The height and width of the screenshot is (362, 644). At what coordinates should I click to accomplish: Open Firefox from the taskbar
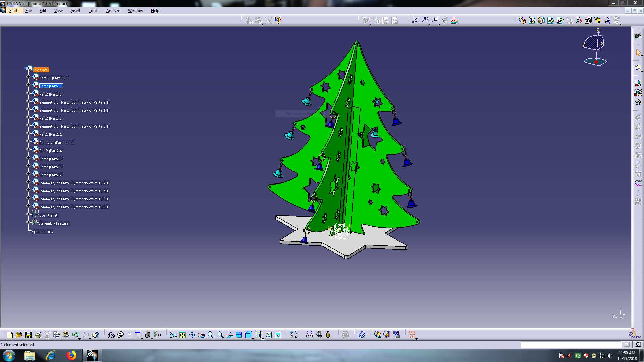pos(71,355)
